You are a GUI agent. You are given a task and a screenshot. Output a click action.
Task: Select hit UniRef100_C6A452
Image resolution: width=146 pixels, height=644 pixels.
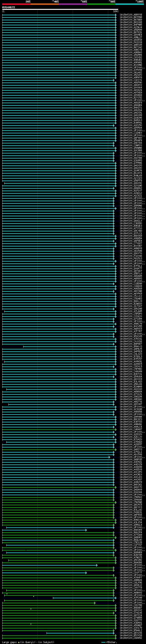(131, 638)
